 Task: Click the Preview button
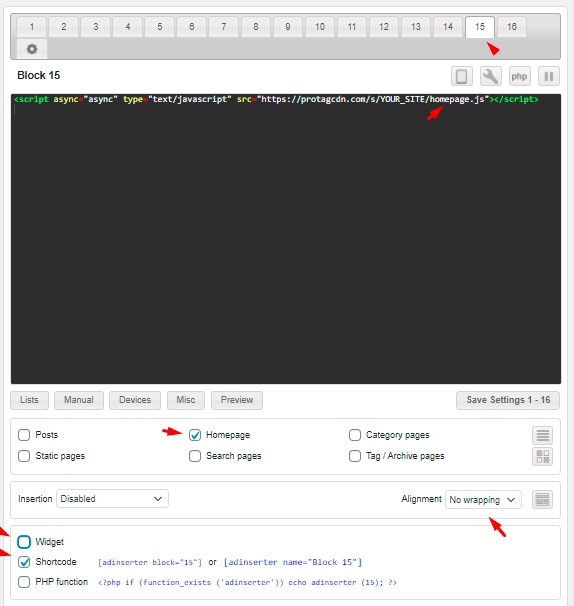tap(237, 400)
